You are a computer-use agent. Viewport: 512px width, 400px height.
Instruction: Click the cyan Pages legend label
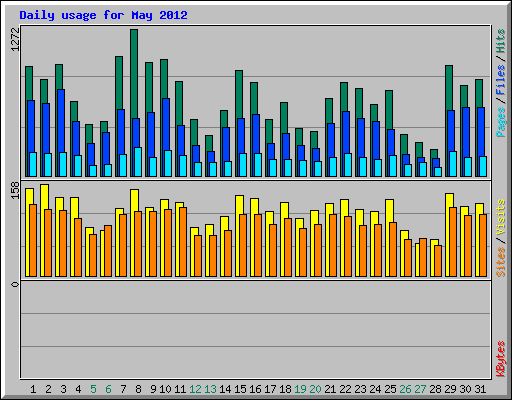[500, 122]
